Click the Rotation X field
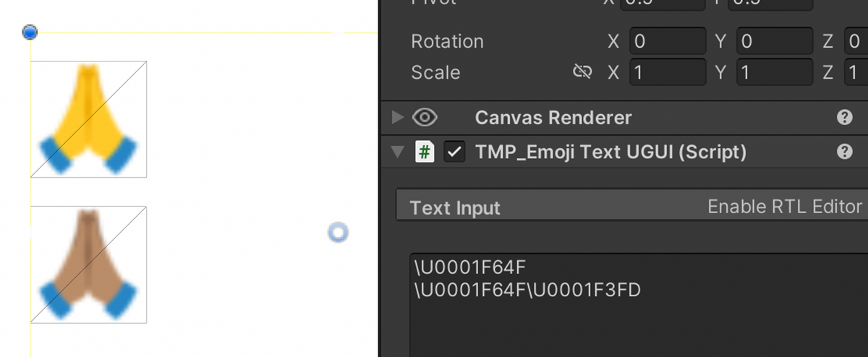This screenshot has height=357, width=868. click(x=668, y=41)
